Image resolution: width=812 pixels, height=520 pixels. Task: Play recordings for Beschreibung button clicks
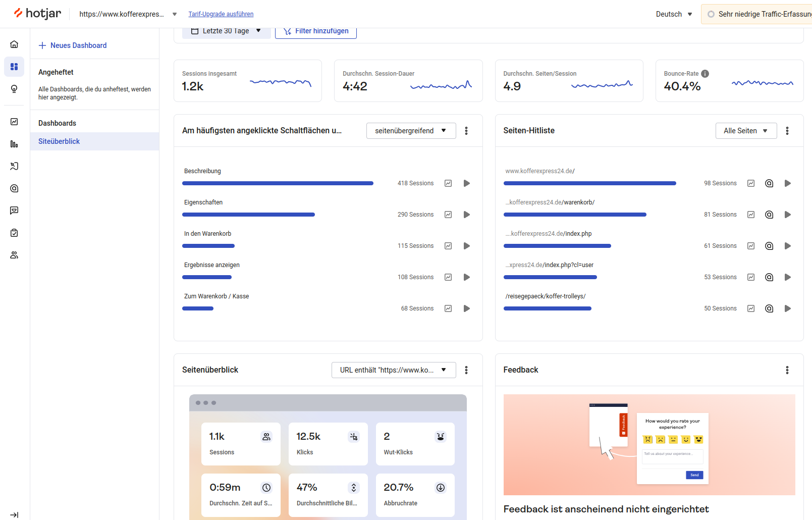pyautogui.click(x=467, y=183)
